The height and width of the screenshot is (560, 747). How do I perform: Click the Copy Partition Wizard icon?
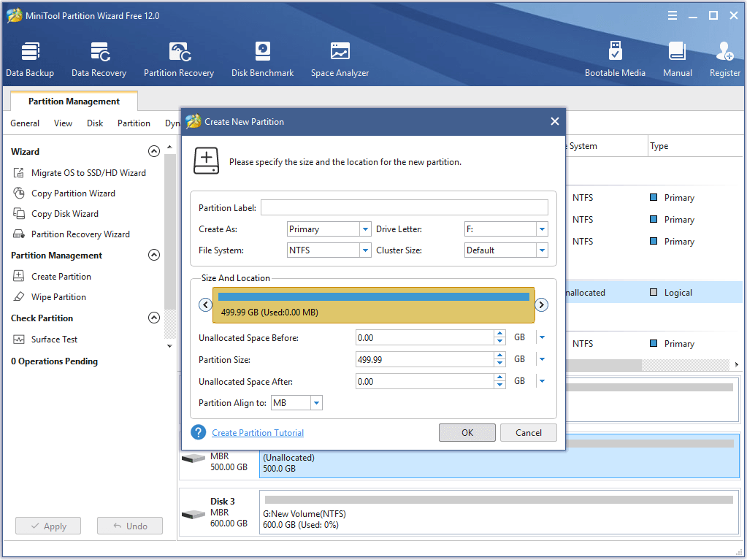point(18,193)
